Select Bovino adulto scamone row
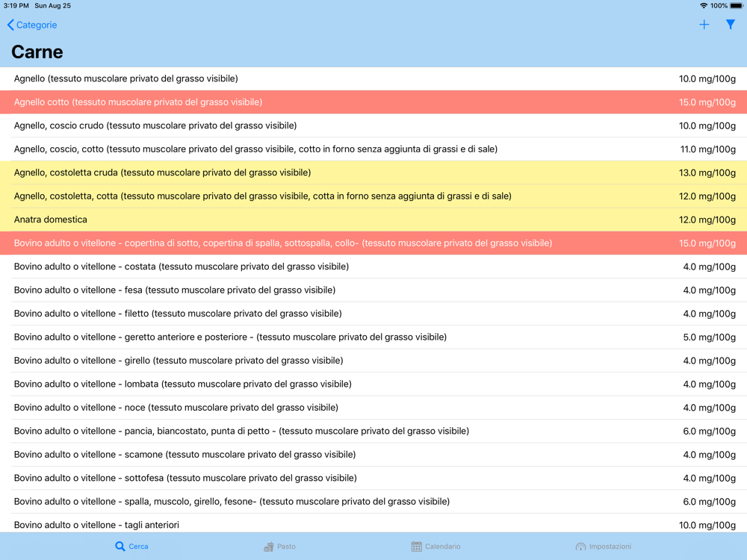Screen dimensions: 747x560 click(x=373, y=454)
